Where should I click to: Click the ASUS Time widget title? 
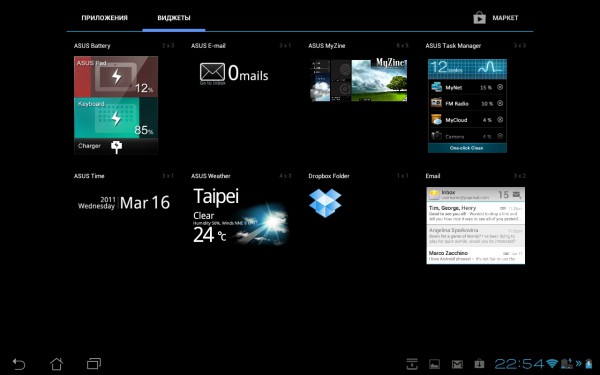pos(89,176)
